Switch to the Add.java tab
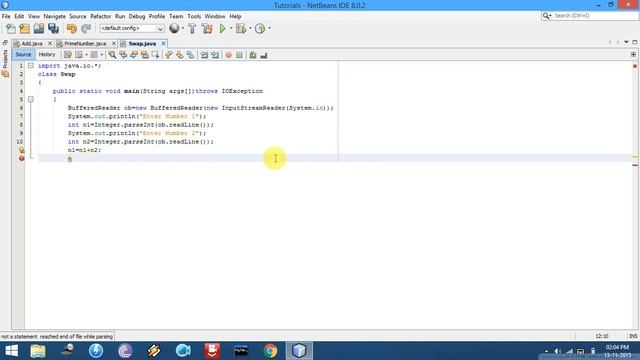The image size is (640, 360). (x=32, y=43)
